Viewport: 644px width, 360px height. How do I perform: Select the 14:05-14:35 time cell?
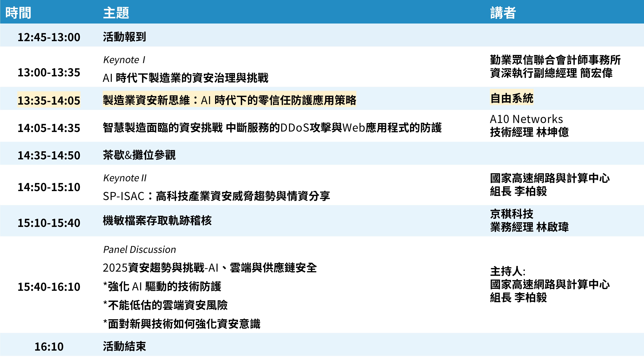[x=49, y=128]
